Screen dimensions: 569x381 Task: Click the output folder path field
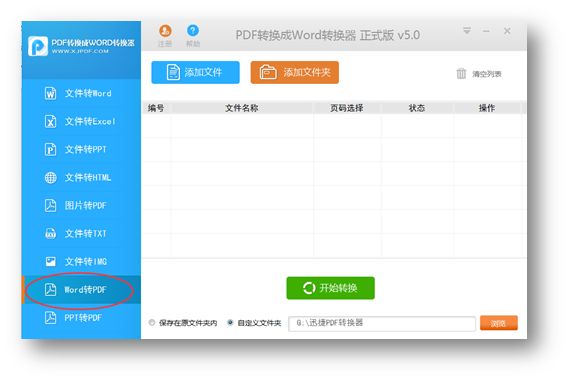pos(382,323)
